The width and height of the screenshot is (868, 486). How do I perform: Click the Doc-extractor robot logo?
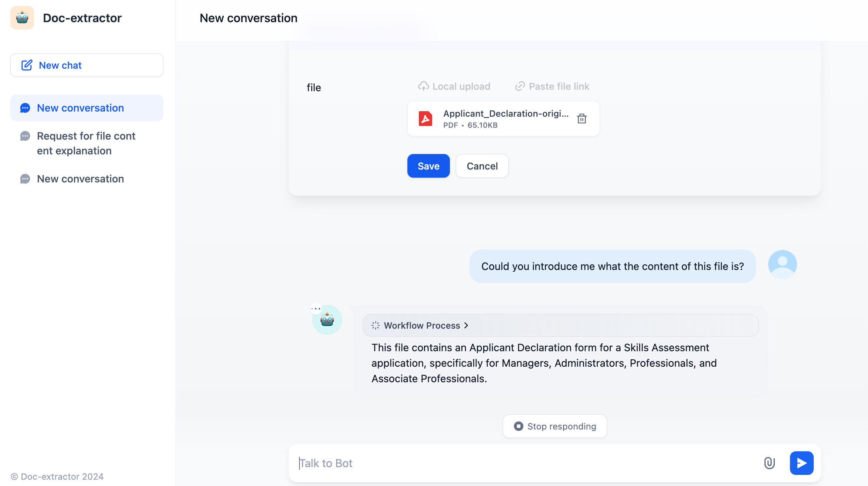[x=22, y=17]
